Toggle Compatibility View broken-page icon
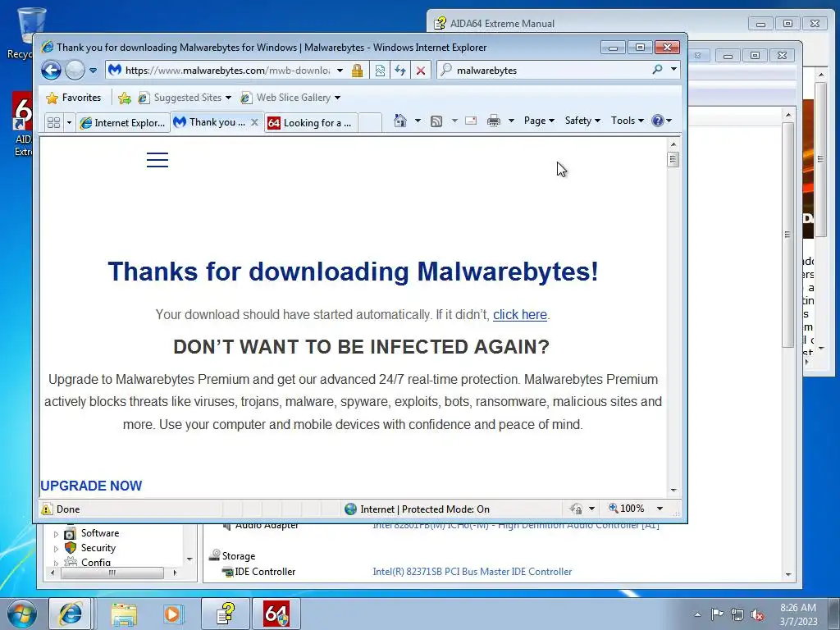This screenshot has height=630, width=840. [380, 71]
